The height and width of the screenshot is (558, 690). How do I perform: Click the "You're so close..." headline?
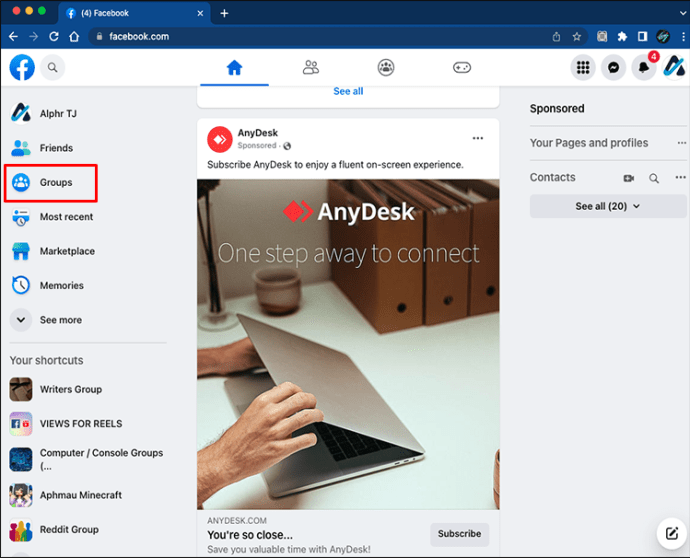250,535
